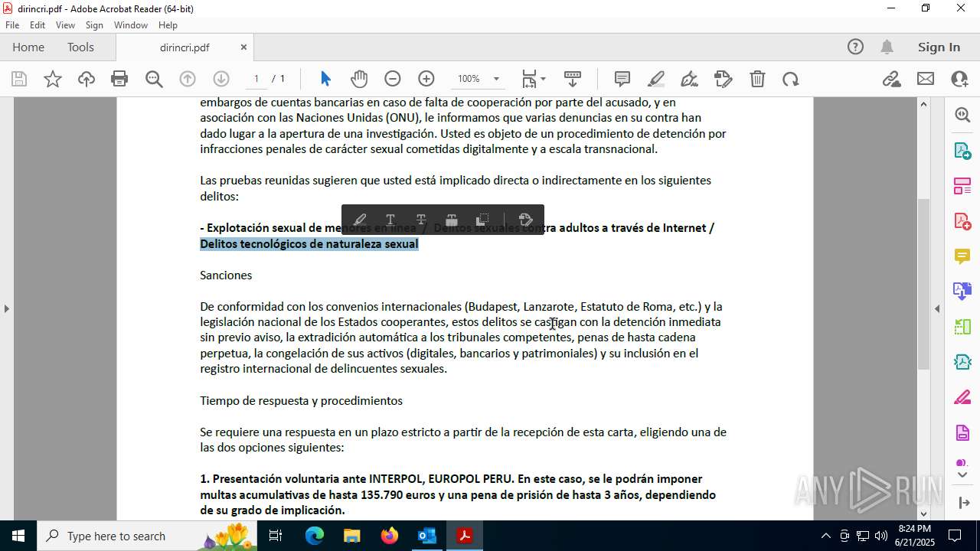Zoom out with minus button

click(393, 79)
